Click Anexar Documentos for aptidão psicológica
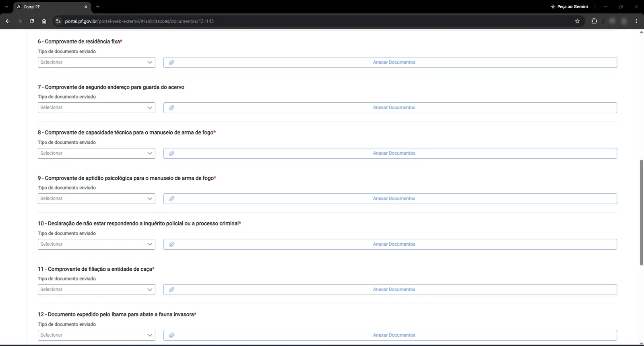Image resolution: width=644 pixels, height=346 pixels. [390, 199]
